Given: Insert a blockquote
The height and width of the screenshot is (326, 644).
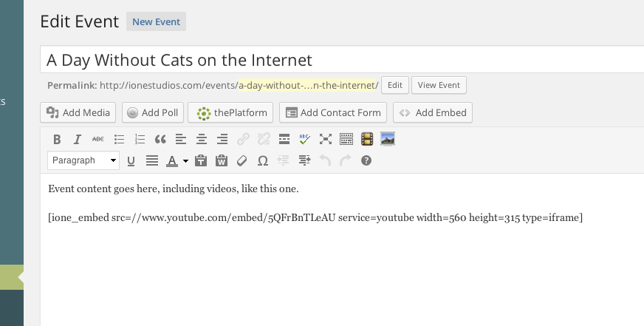Looking at the screenshot, I should pyautogui.click(x=160, y=139).
